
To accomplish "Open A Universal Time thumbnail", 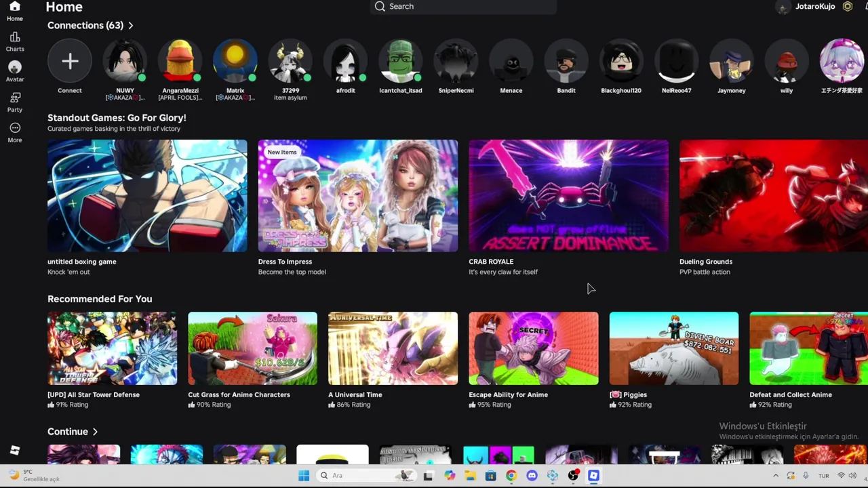I will [x=393, y=348].
